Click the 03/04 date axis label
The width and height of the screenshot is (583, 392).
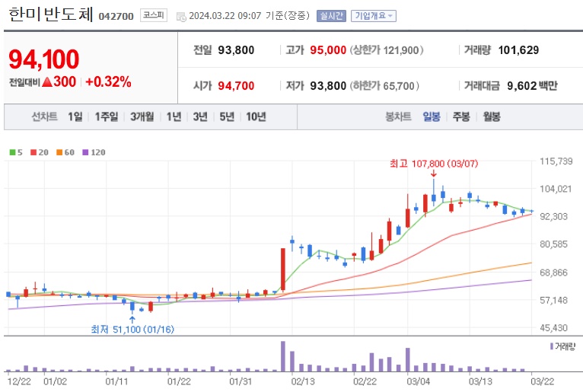tap(419, 381)
